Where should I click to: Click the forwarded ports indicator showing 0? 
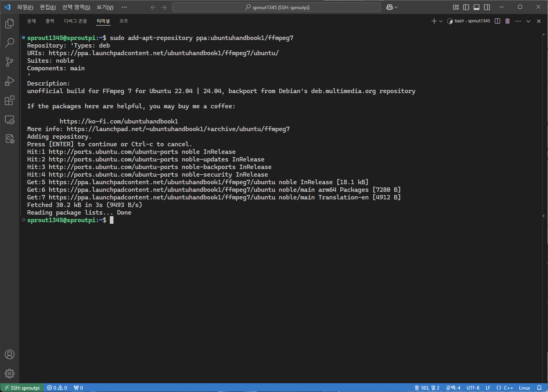tap(78, 388)
